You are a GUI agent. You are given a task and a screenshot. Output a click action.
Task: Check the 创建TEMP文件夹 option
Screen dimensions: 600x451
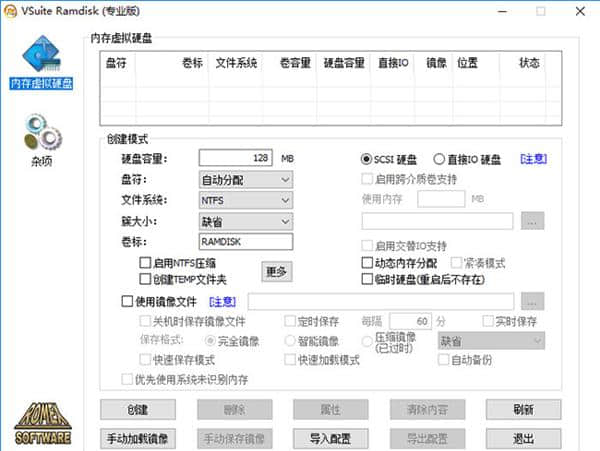pyautogui.click(x=145, y=277)
